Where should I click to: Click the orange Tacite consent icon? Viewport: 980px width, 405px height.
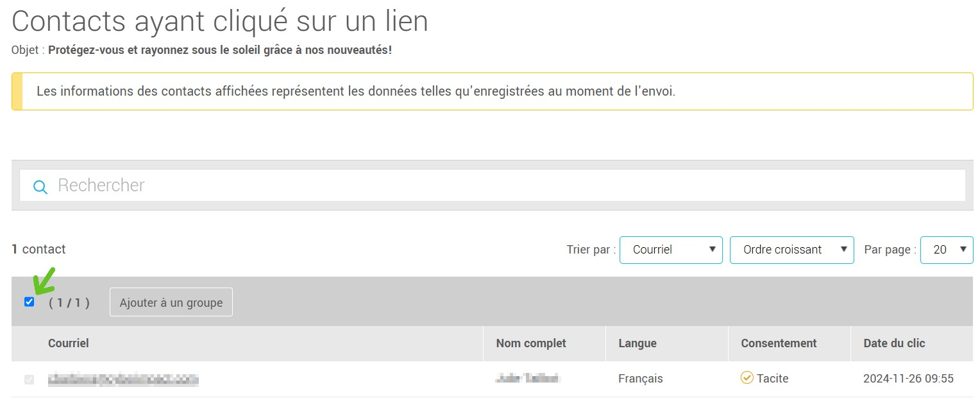click(747, 378)
